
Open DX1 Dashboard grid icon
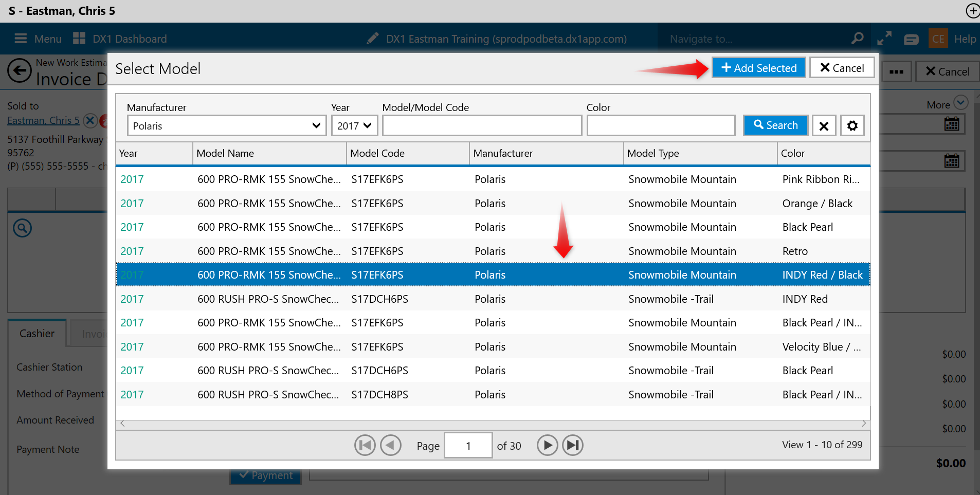(79, 39)
